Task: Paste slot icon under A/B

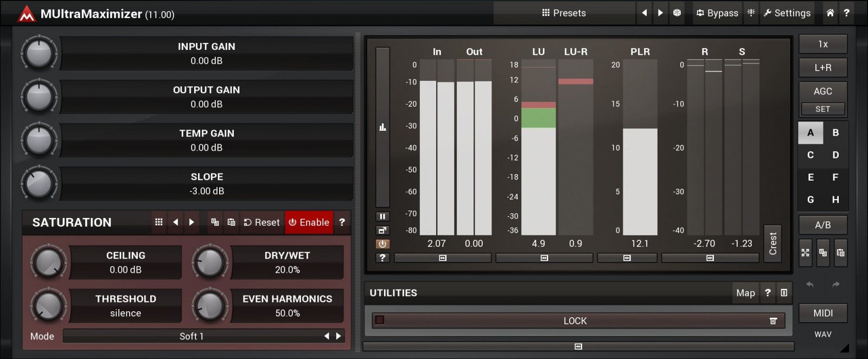Action: pos(840,253)
